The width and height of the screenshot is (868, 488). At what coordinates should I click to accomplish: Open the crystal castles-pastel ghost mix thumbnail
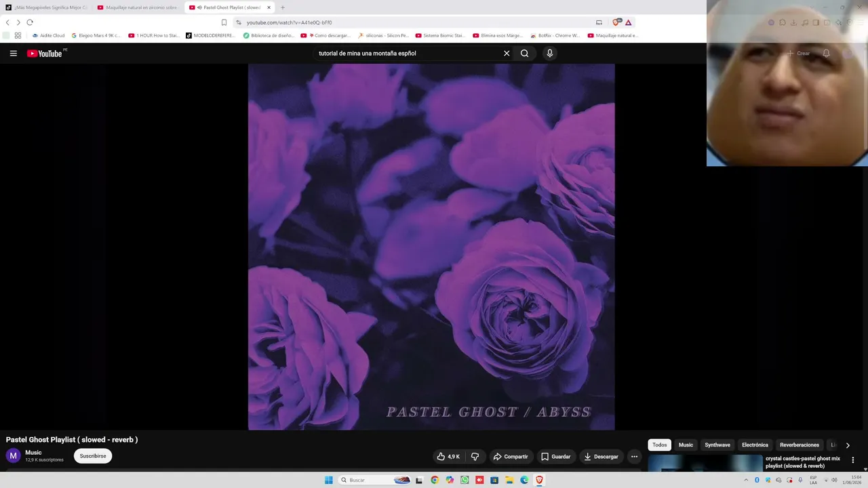pyautogui.click(x=705, y=463)
